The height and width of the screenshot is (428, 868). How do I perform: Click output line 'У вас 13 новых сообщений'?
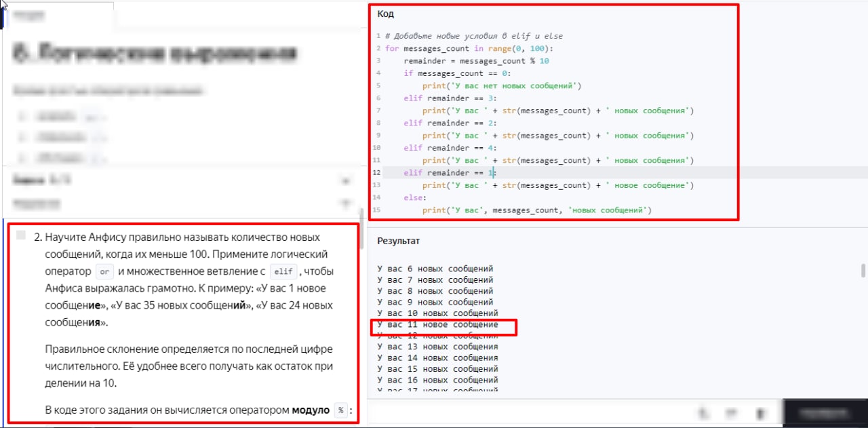[438, 347]
